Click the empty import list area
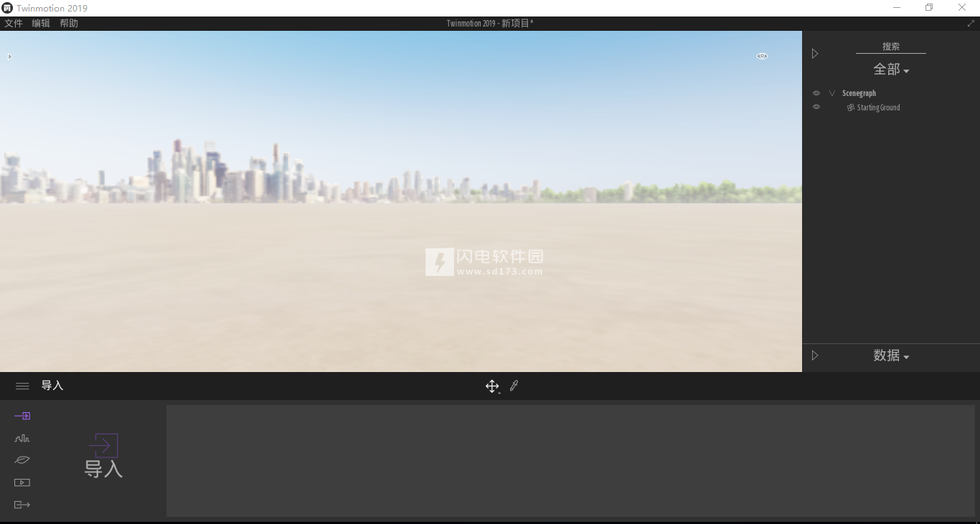 pos(570,461)
